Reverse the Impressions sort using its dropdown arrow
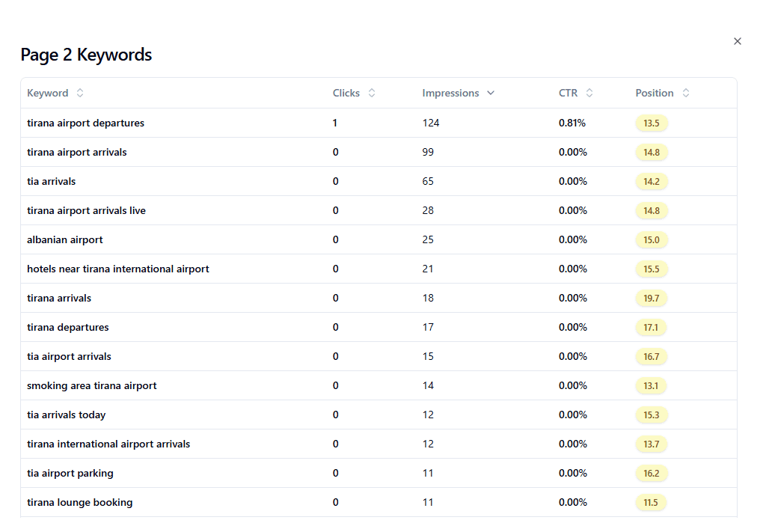The height and width of the screenshot is (532, 766). [x=491, y=93]
